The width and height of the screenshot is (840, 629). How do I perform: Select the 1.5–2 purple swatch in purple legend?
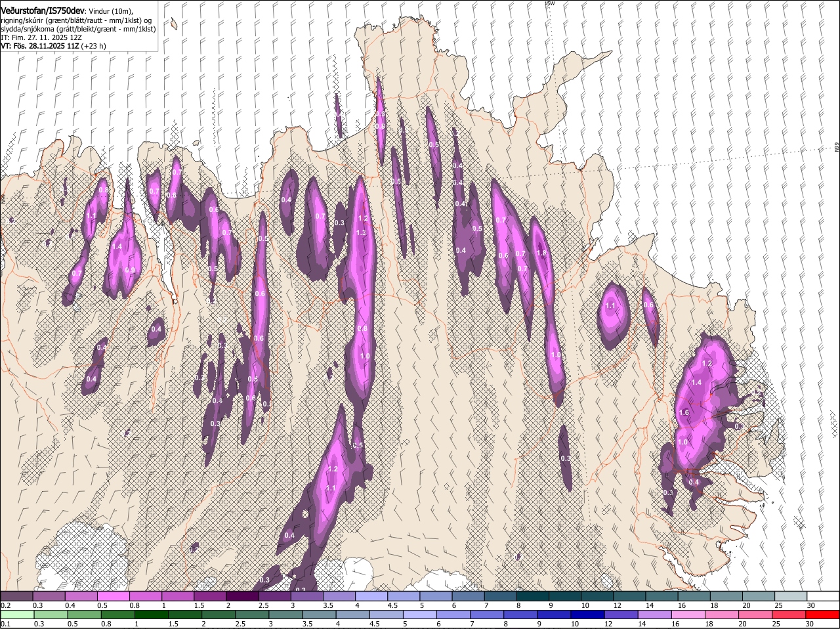point(211,596)
